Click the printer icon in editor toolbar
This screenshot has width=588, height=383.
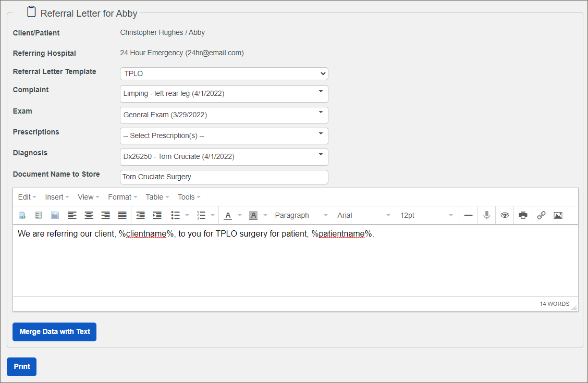pyautogui.click(x=523, y=216)
